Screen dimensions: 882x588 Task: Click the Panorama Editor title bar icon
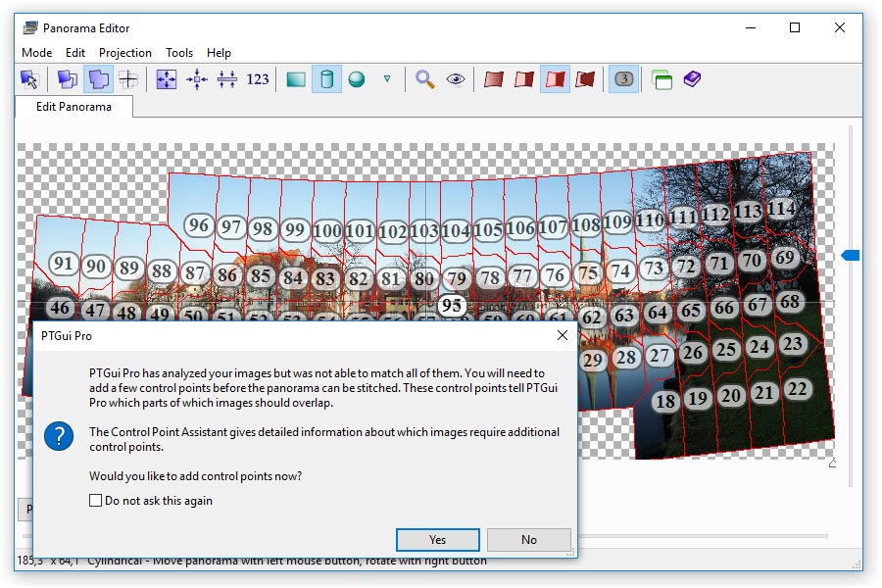30,27
